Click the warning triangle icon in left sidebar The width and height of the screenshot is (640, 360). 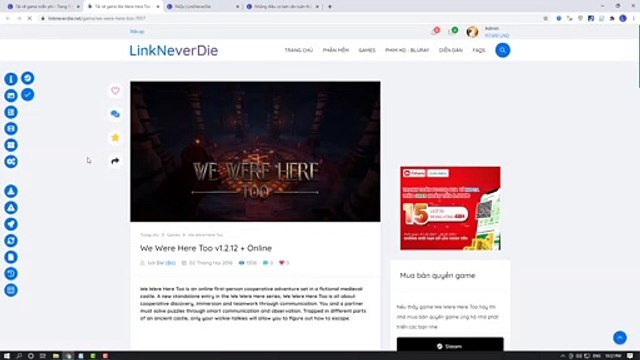coord(11,208)
